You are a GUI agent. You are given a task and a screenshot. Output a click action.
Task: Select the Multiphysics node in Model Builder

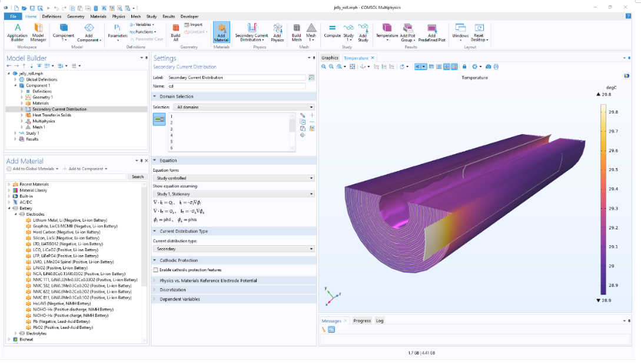tap(44, 121)
